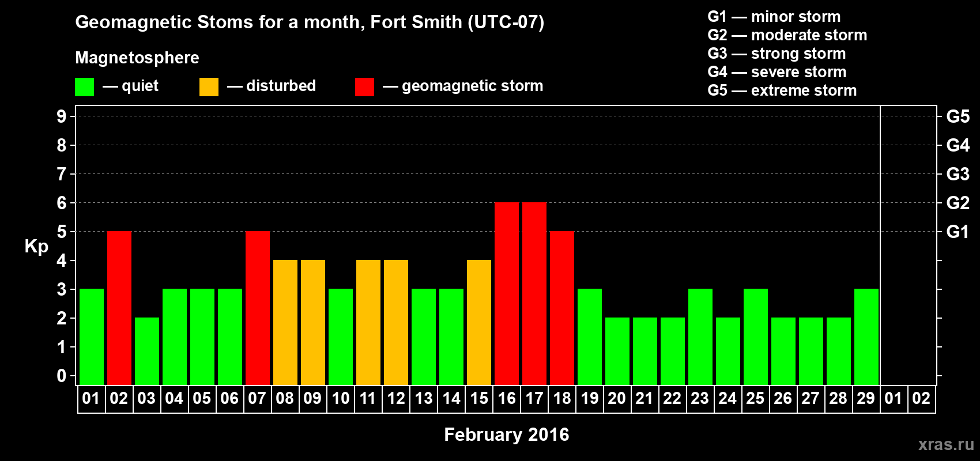Click the date label 20 on axis
Screen dimensions: 980x461
[x=617, y=399]
